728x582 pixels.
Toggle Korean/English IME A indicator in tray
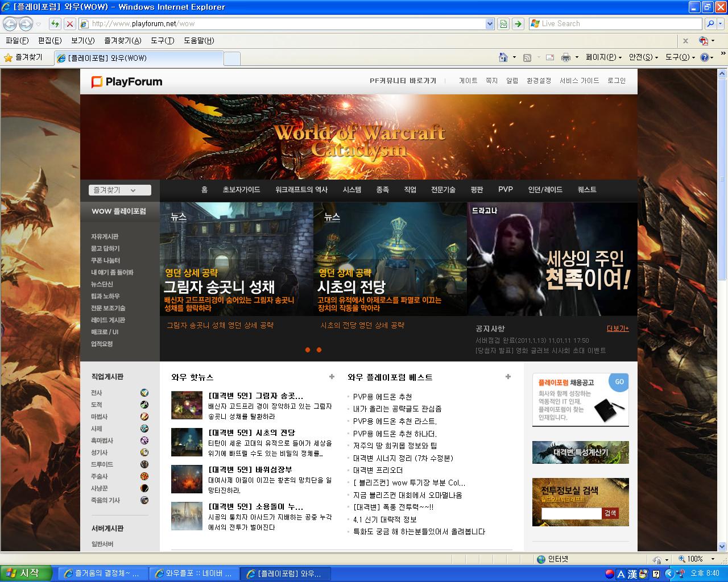621,574
